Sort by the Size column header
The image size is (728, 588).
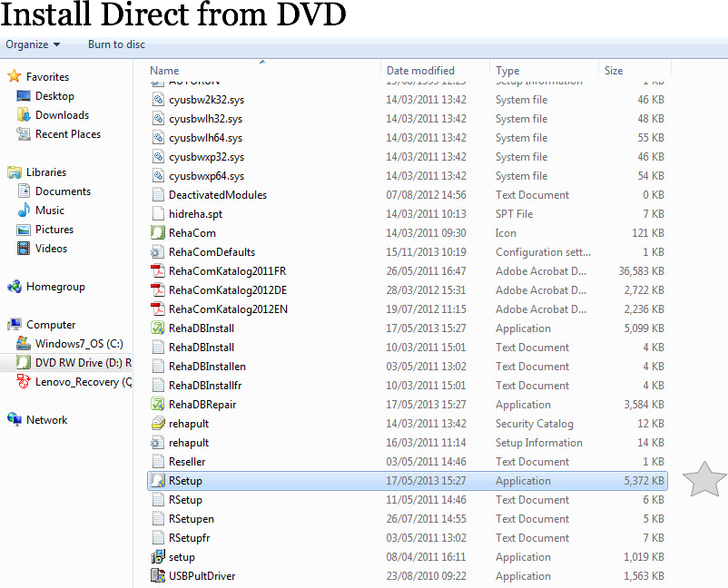[614, 71]
